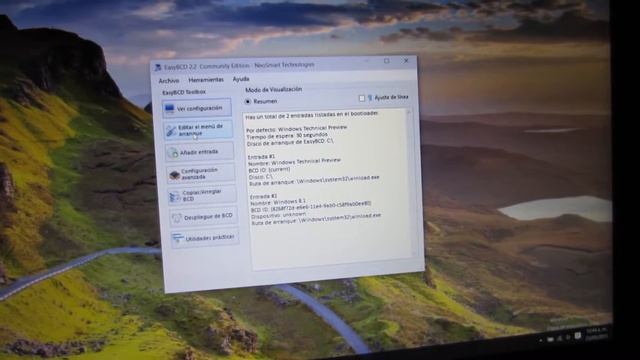Image resolution: width=640 pixels, height=360 pixels.
Task: Click the taskbar clock
Action: click(x=596, y=333)
